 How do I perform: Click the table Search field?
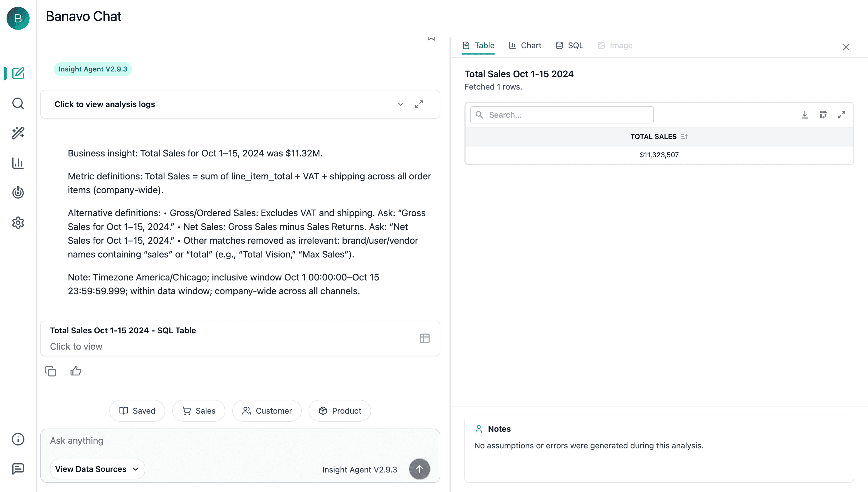click(561, 115)
